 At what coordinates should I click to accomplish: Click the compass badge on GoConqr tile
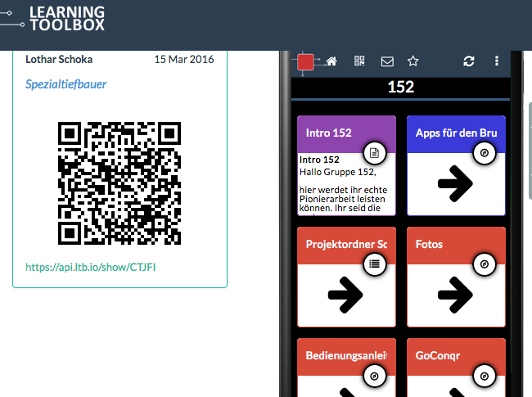point(485,376)
